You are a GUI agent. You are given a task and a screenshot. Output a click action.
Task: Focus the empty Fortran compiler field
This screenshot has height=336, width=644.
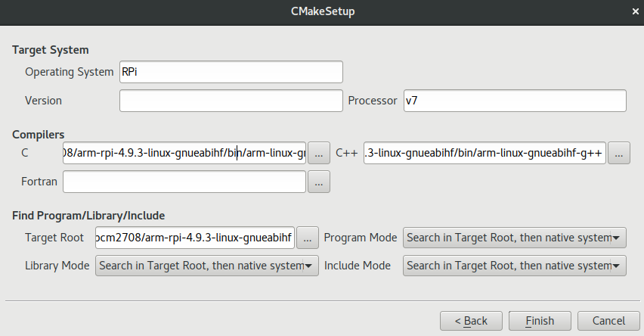(x=184, y=182)
